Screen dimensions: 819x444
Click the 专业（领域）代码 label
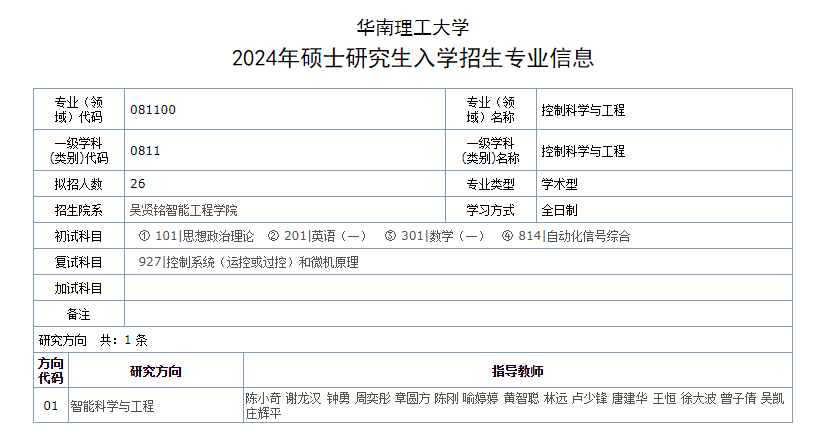(x=79, y=109)
